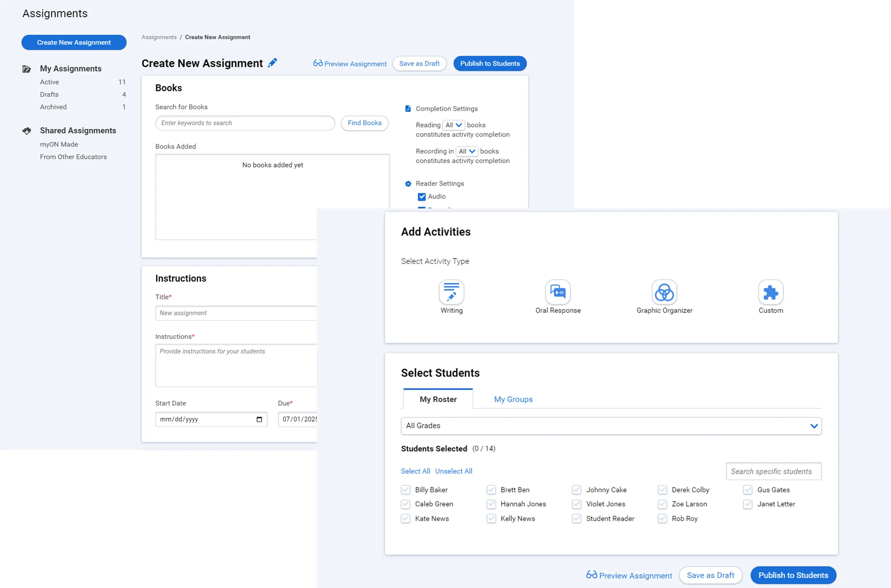Click the glasses icon in top Preview Assignment
The image size is (891, 588).
(x=318, y=63)
